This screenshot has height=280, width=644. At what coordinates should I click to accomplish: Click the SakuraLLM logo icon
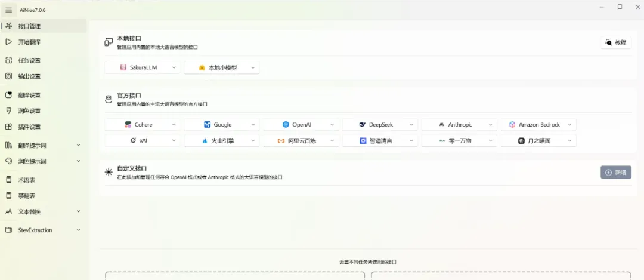pyautogui.click(x=123, y=67)
